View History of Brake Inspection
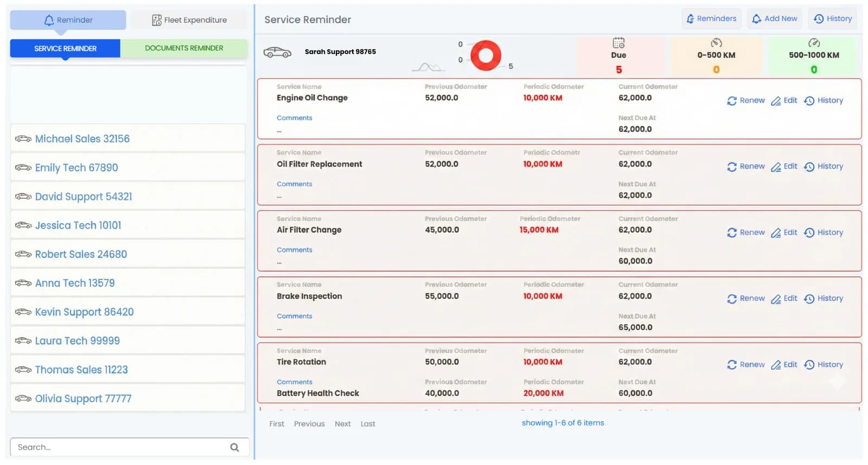868x465 pixels. point(824,299)
